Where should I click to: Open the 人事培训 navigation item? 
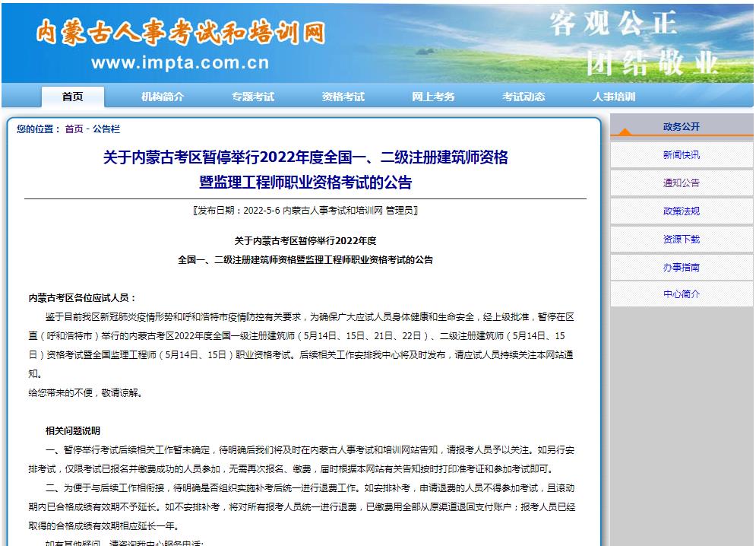point(614,97)
